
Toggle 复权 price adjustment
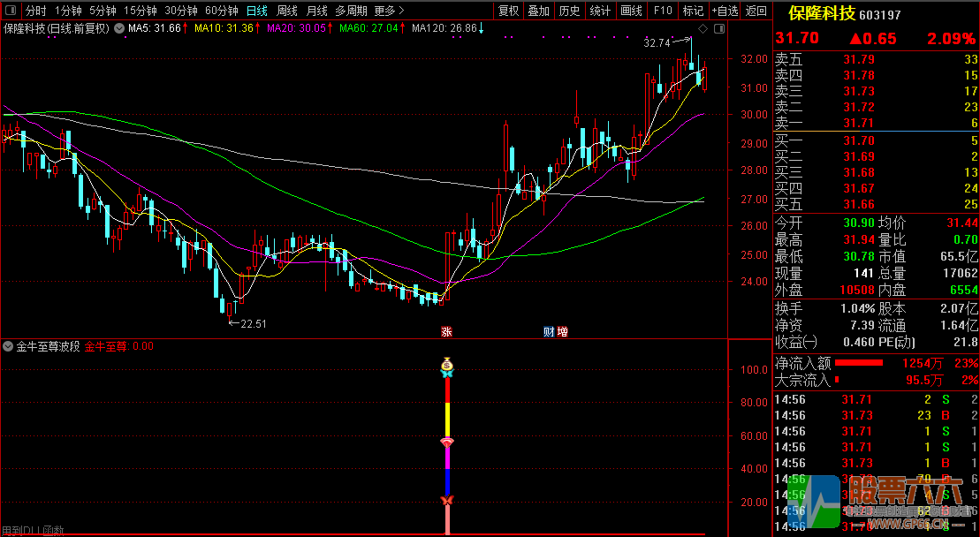508,11
